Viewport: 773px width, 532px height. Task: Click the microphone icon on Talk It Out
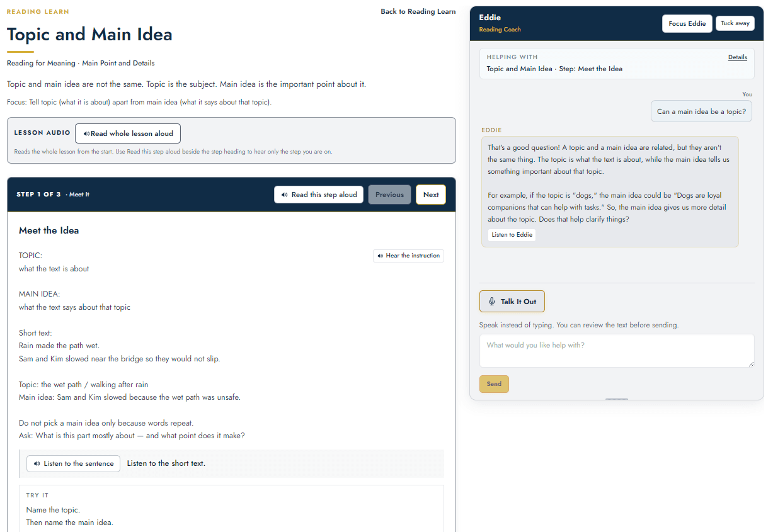click(492, 302)
